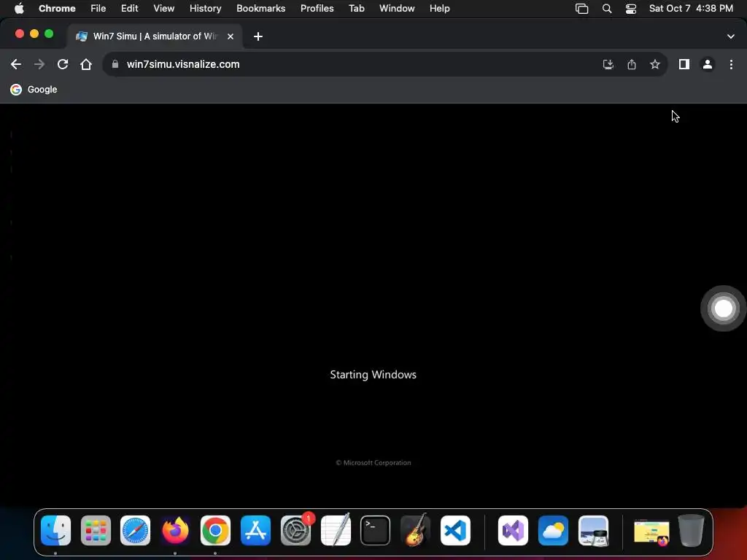Go back with the browser back arrow
The image size is (747, 560).
16,64
